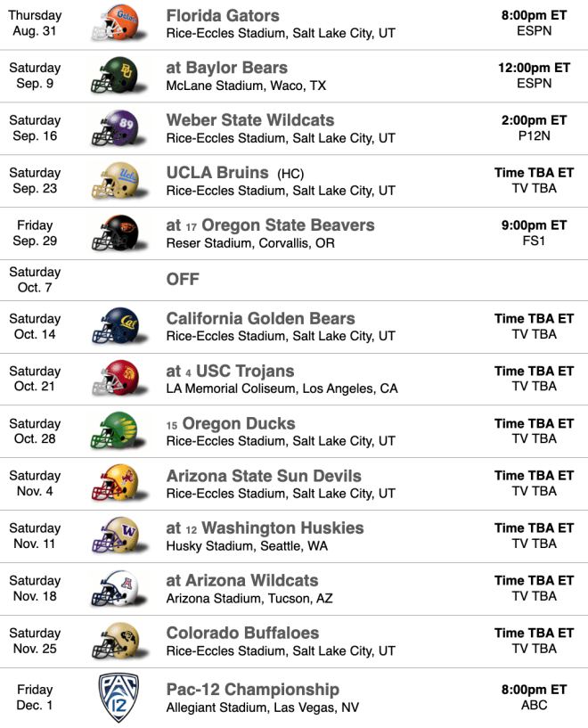Click the UCLA Bruins gold helmet
The image size is (588, 728).
click(118, 180)
